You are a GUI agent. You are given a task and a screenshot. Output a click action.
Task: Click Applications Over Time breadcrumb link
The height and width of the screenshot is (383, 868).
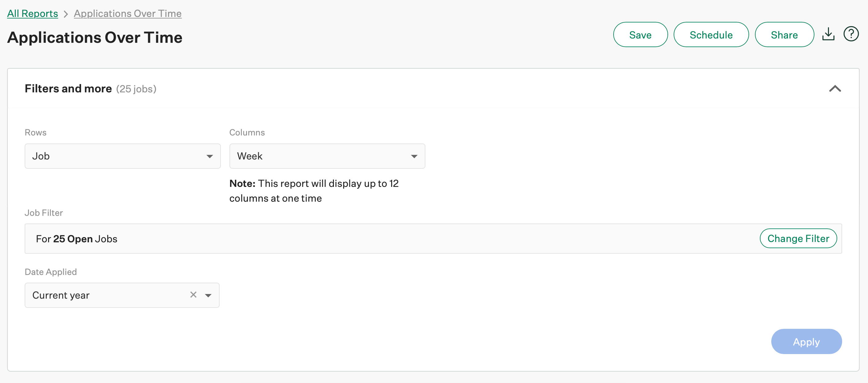pos(128,14)
